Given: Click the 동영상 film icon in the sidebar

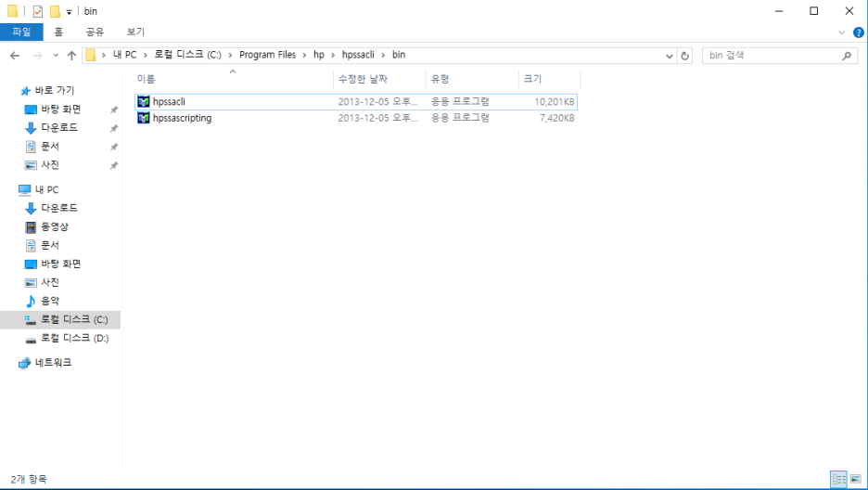Looking at the screenshot, I should [x=31, y=227].
